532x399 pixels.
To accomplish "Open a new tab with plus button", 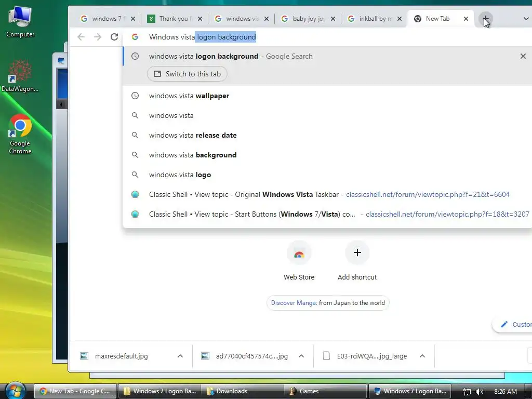I will (x=486, y=19).
